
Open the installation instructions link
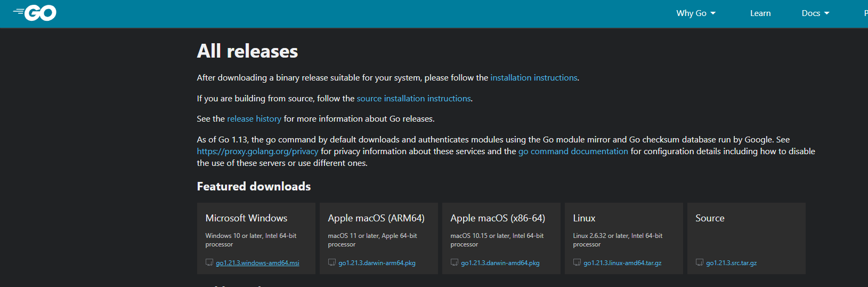tap(534, 78)
